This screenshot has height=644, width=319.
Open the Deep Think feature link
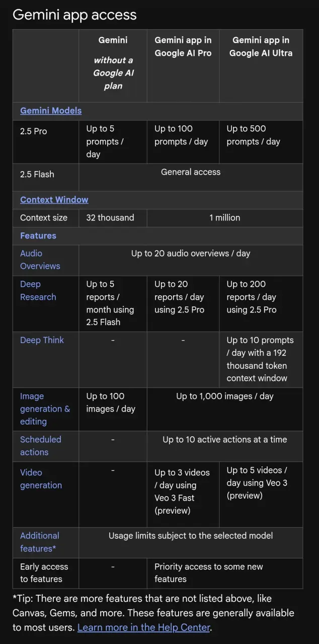(42, 340)
